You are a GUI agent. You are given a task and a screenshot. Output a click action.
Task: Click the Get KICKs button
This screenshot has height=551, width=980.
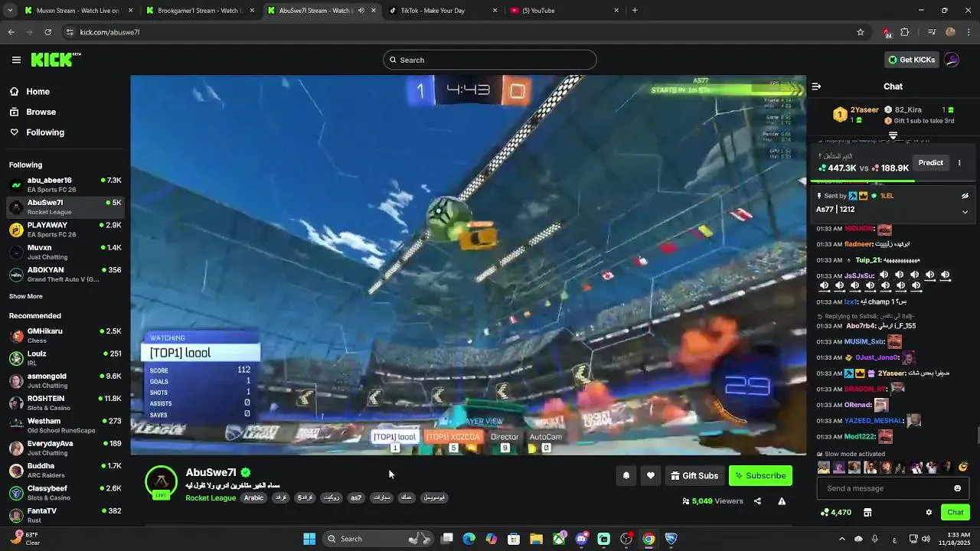pyautogui.click(x=911, y=60)
